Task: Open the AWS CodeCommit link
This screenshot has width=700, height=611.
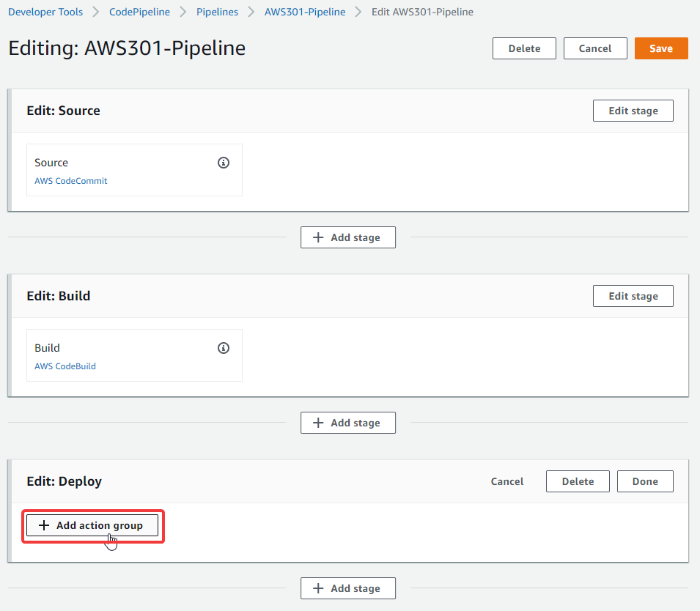Action: click(x=71, y=181)
